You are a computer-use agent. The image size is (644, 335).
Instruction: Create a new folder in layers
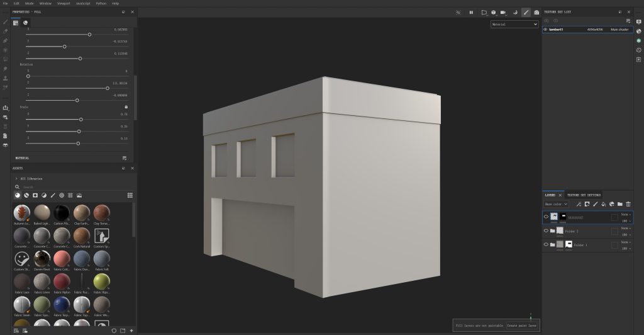(619, 204)
